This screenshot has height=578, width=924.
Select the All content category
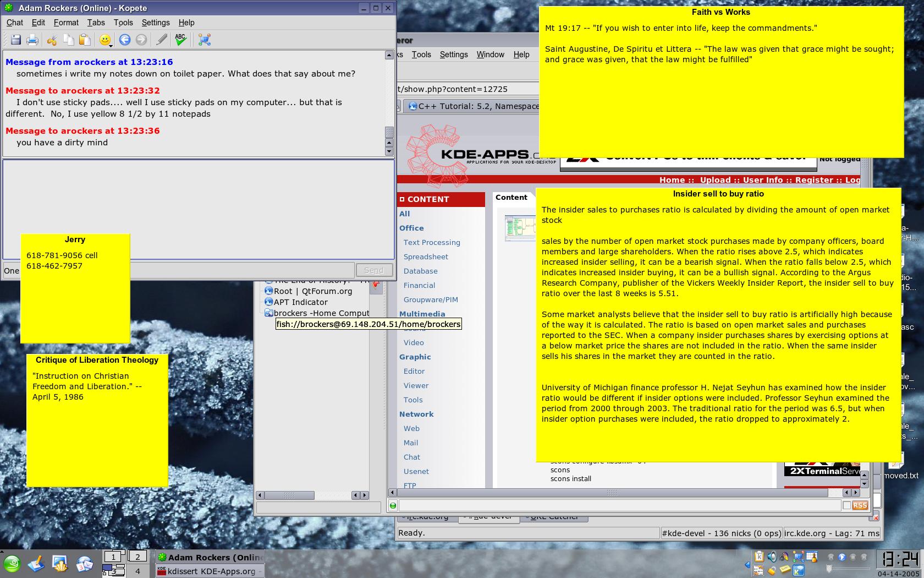click(x=404, y=214)
